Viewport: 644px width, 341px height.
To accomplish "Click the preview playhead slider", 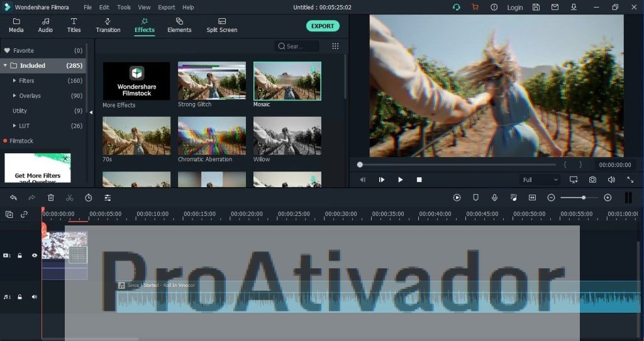I will point(360,165).
